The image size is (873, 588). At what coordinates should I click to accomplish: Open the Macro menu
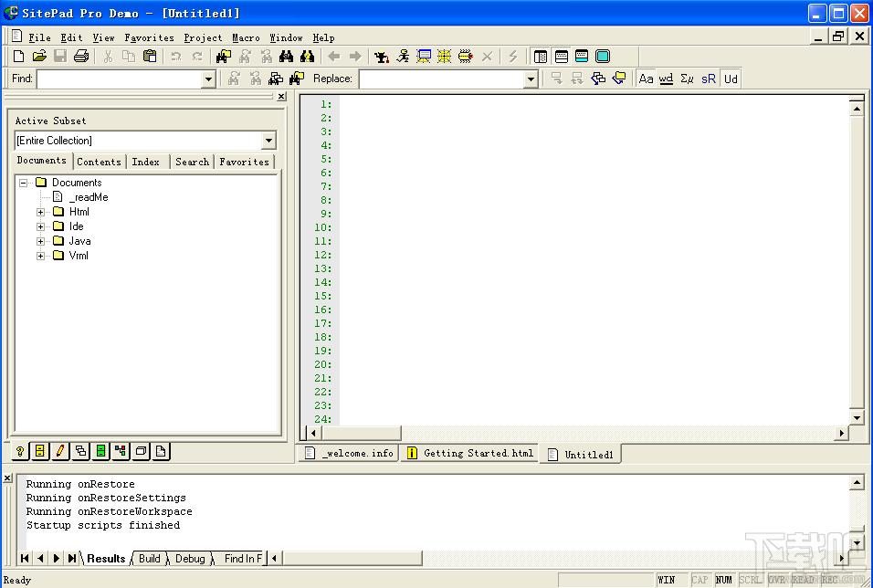click(246, 37)
